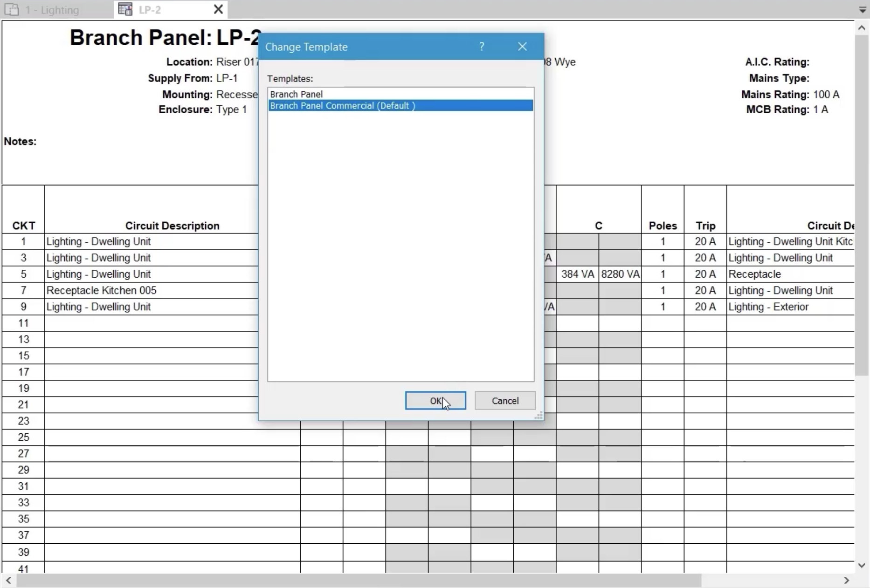Click the 8280 VA cell
The width and height of the screenshot is (870, 588).
tap(620, 274)
